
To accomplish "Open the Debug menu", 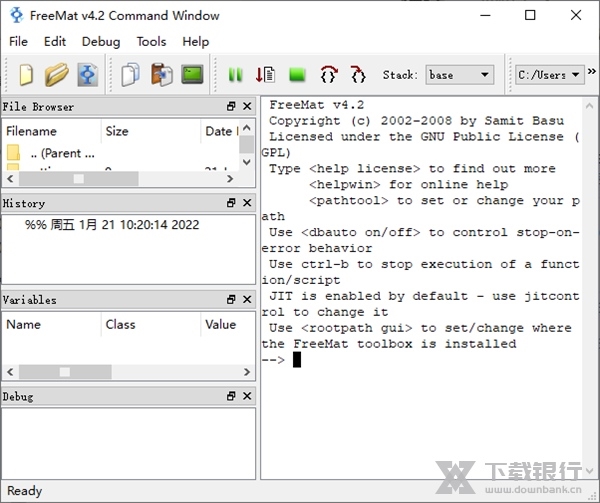I will 101,41.
